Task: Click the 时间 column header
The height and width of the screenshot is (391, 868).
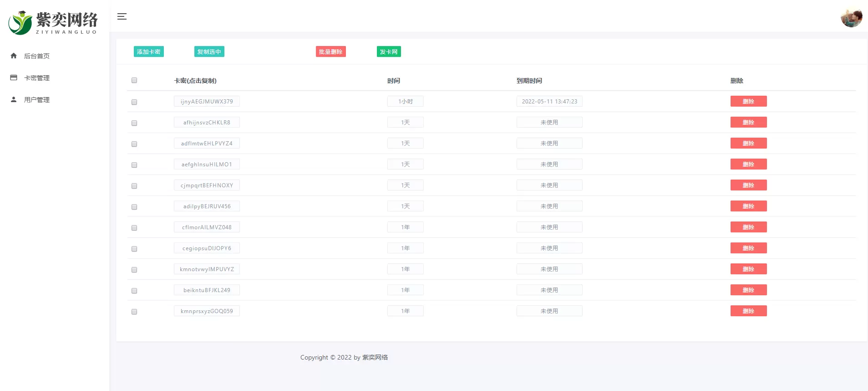Action: pos(394,81)
